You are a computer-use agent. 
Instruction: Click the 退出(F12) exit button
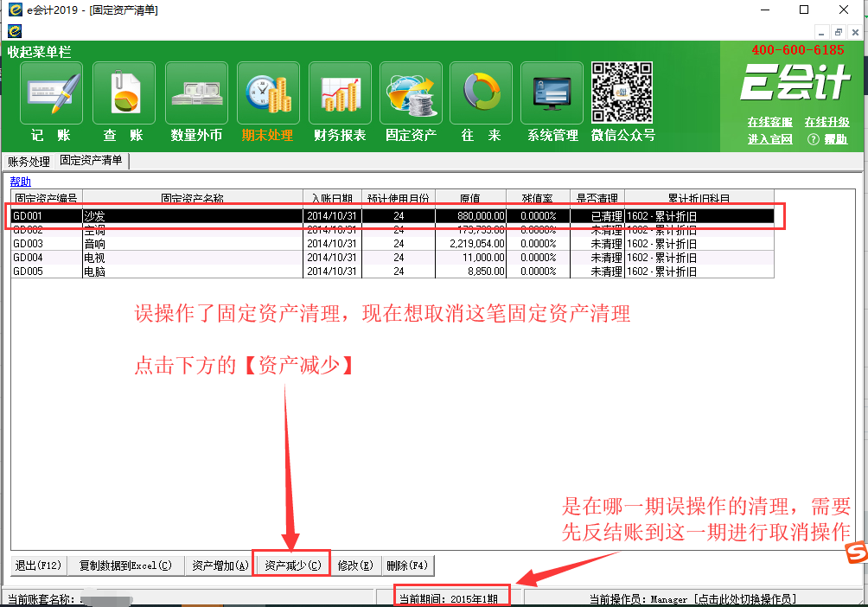[38, 565]
